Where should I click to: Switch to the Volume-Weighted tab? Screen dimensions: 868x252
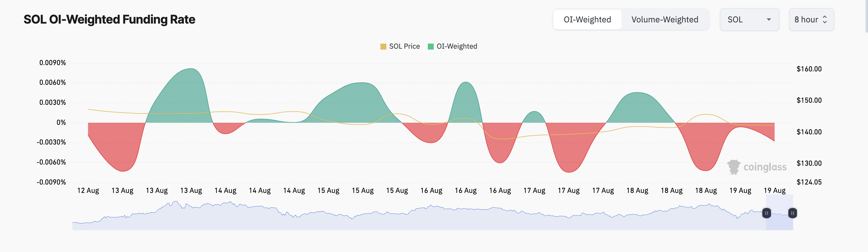tap(664, 20)
